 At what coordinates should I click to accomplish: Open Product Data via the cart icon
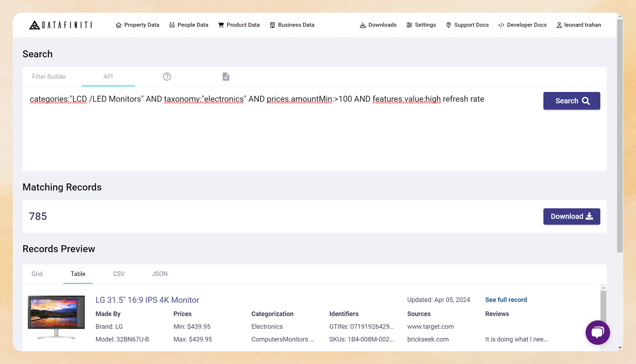click(221, 25)
